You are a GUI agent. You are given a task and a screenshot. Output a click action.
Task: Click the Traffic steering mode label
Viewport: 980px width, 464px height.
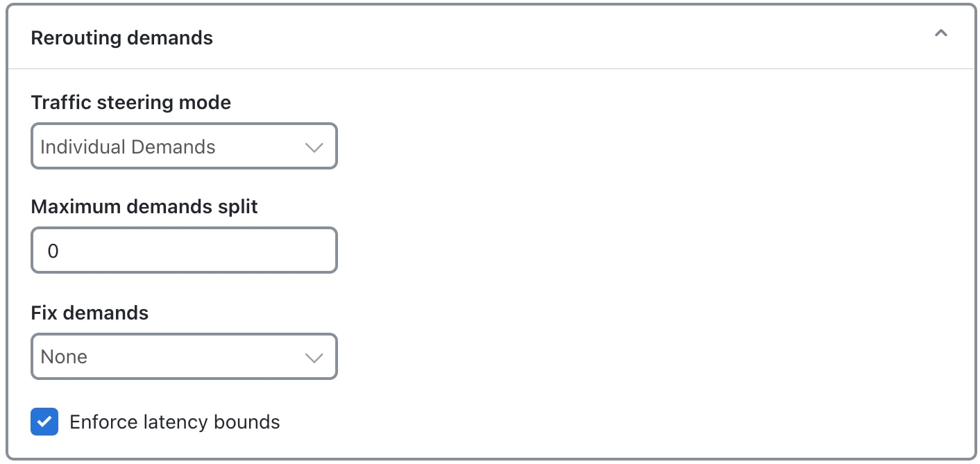(x=131, y=103)
